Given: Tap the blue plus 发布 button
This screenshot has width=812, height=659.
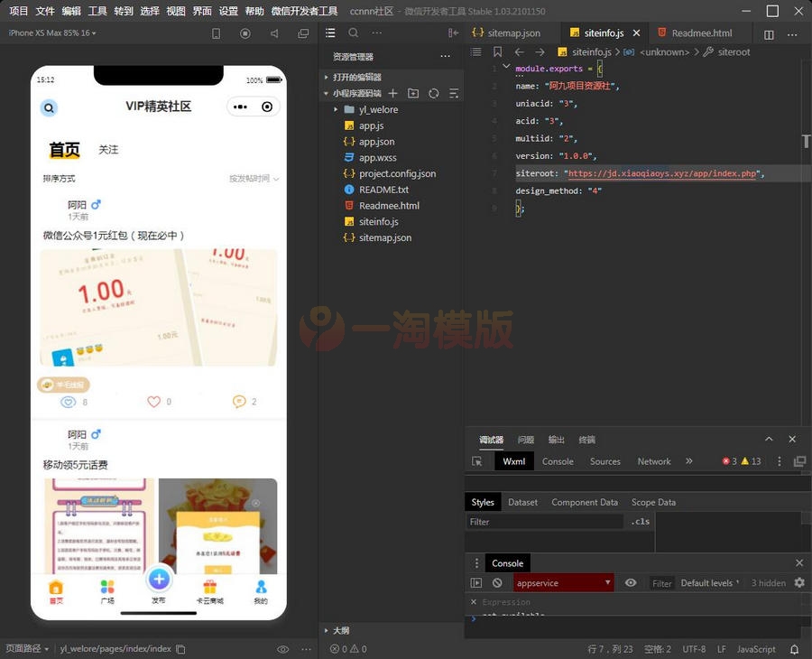Looking at the screenshot, I should point(159,580).
